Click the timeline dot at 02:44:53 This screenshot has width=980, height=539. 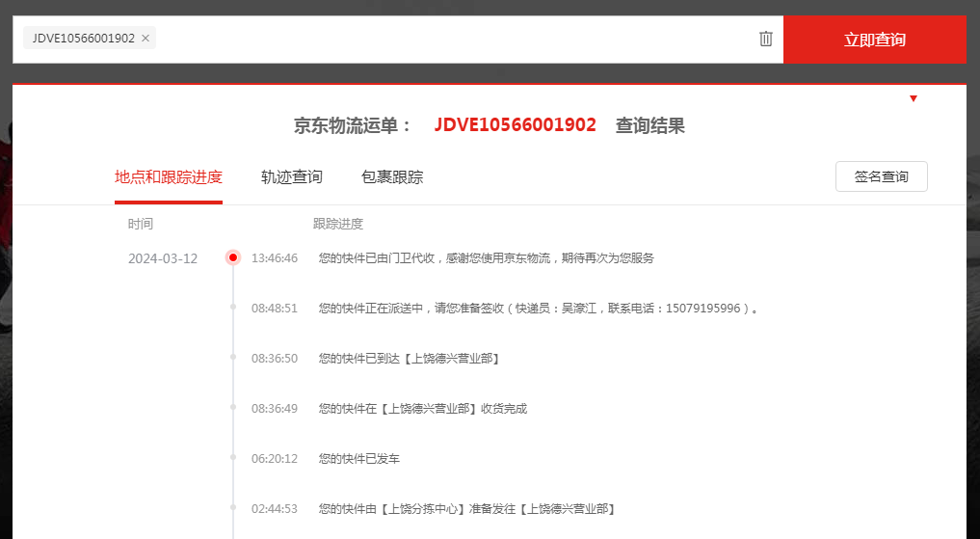pos(233,507)
